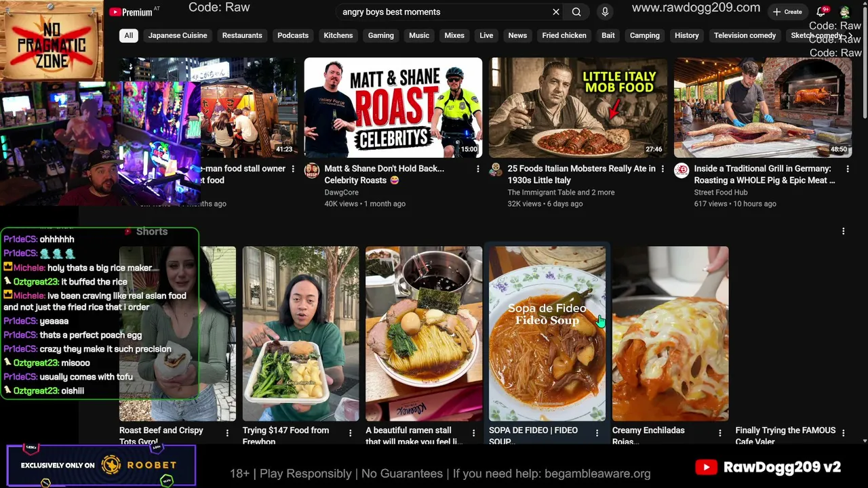Open the DawgCore channel avatar

[312, 170]
